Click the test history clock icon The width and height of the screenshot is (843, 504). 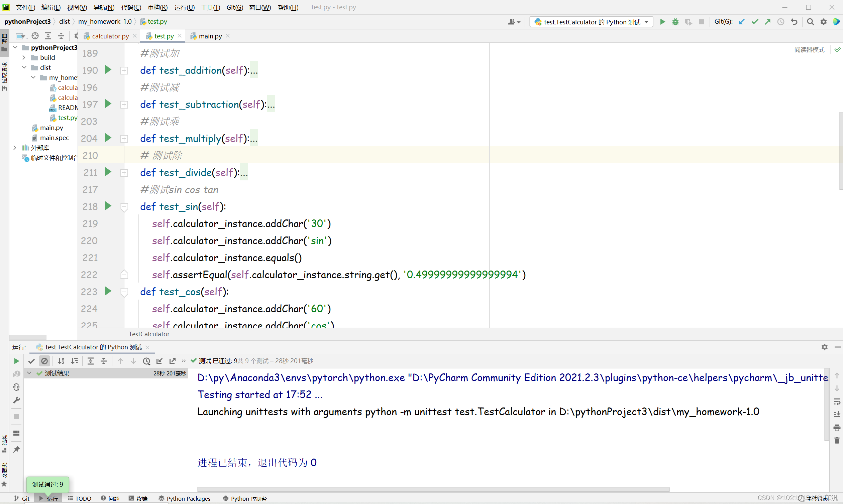146,361
